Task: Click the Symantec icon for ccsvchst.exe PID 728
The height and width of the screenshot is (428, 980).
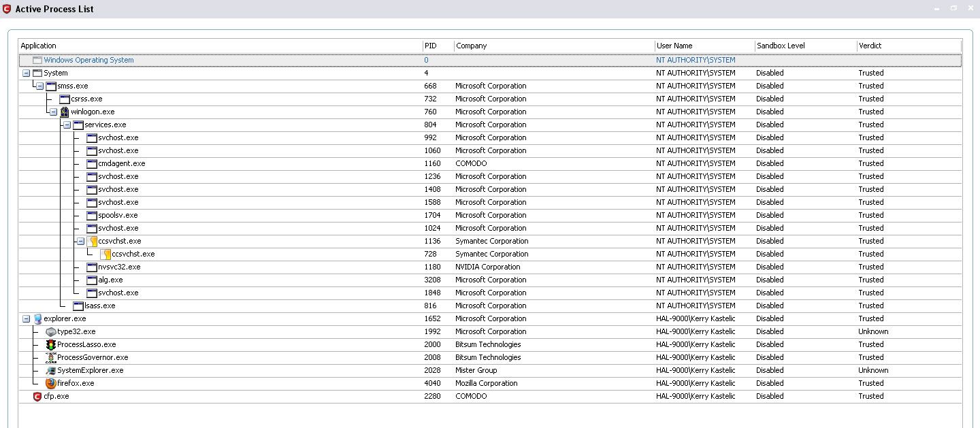Action: click(105, 254)
